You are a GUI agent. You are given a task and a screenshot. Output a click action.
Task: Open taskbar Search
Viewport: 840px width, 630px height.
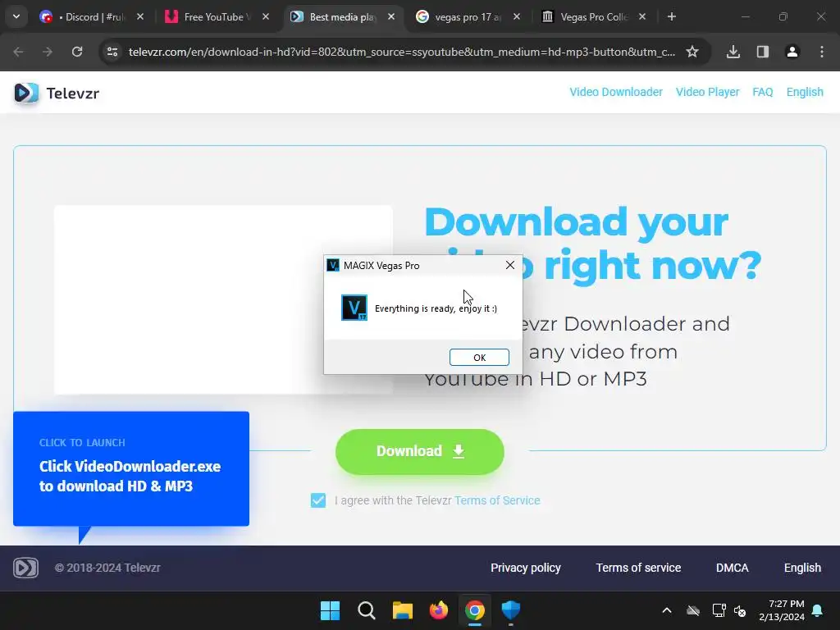click(367, 610)
